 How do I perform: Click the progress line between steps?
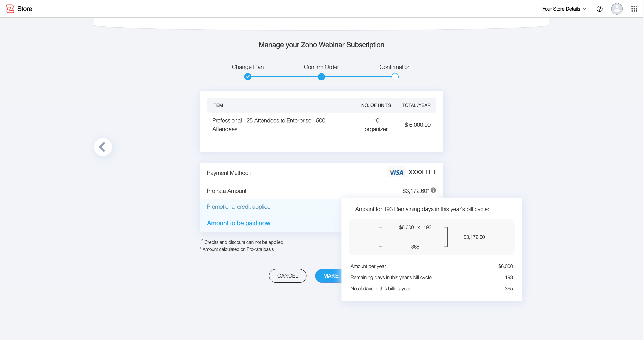tap(284, 77)
